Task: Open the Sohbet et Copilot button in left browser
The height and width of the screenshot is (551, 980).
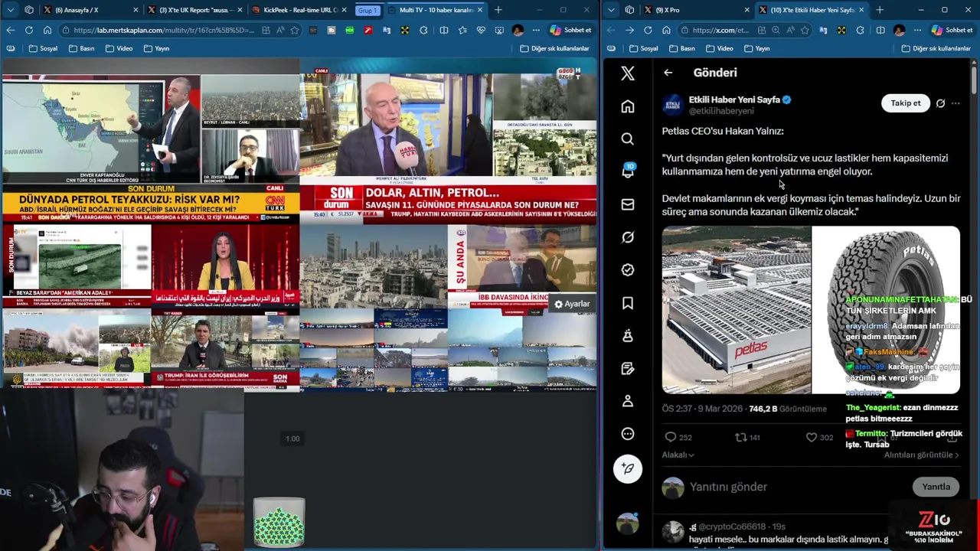Action: click(570, 30)
